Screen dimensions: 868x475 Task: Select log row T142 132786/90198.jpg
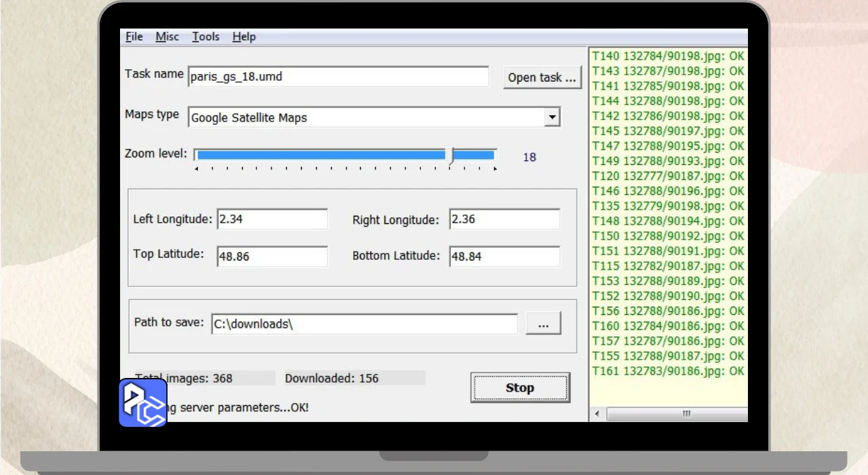pyautogui.click(x=668, y=116)
